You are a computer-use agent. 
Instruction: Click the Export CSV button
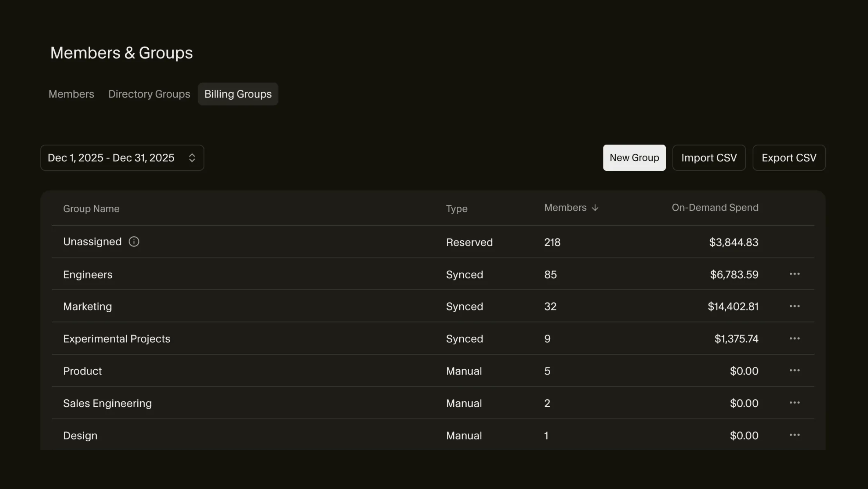pos(789,158)
